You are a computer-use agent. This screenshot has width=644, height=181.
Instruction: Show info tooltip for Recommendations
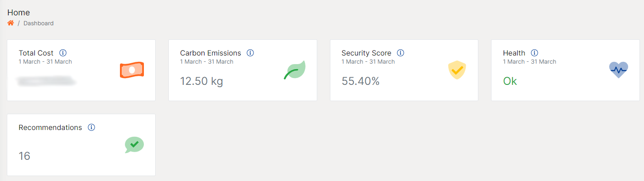tap(91, 127)
